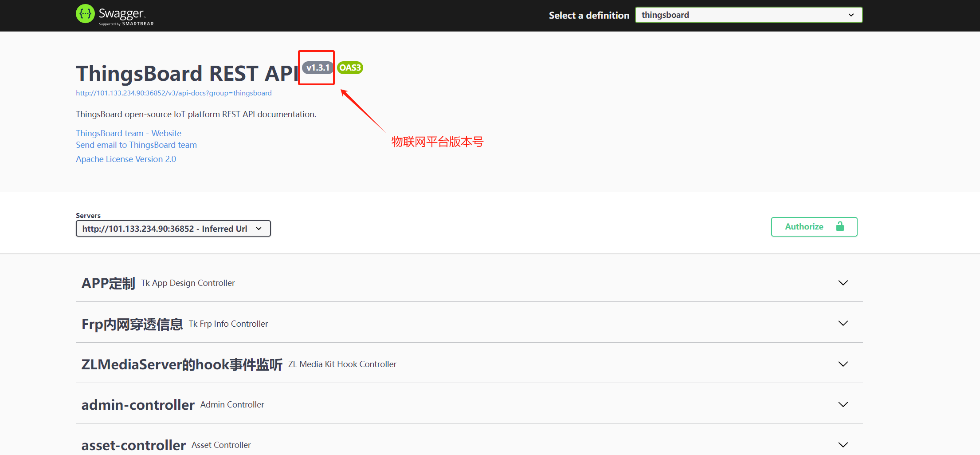Click the Servers label
Viewport: 980px width, 455px height.
tap(88, 216)
